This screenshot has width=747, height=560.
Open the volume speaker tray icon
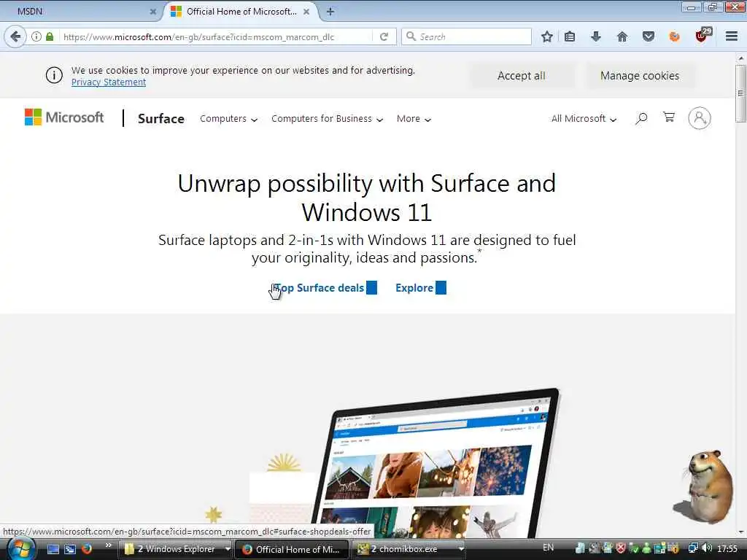click(x=707, y=548)
